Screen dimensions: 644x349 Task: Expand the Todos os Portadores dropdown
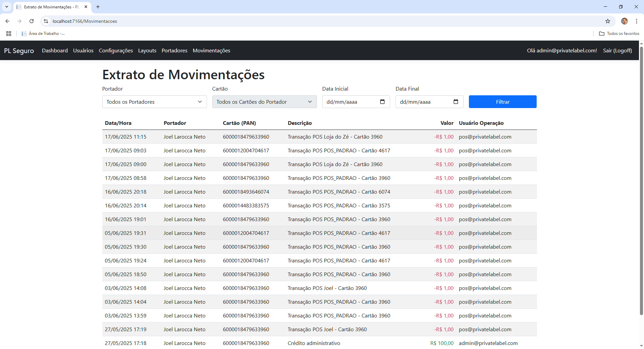(154, 102)
